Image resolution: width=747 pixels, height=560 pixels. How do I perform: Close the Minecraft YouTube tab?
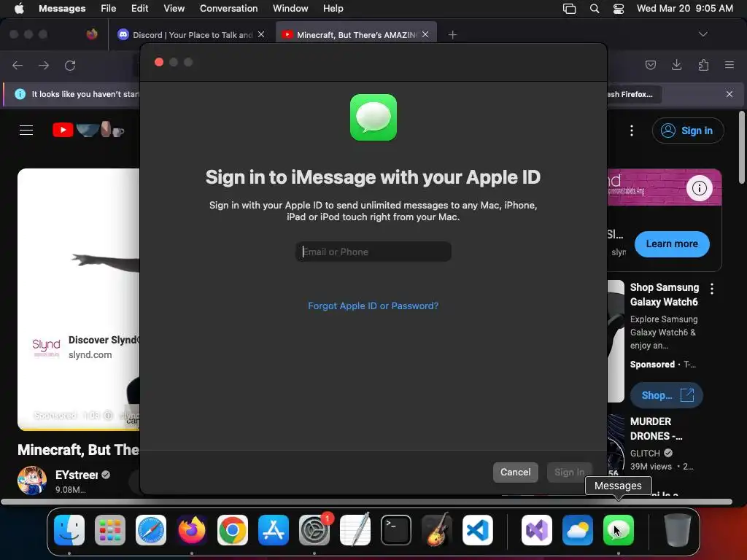[x=425, y=35]
